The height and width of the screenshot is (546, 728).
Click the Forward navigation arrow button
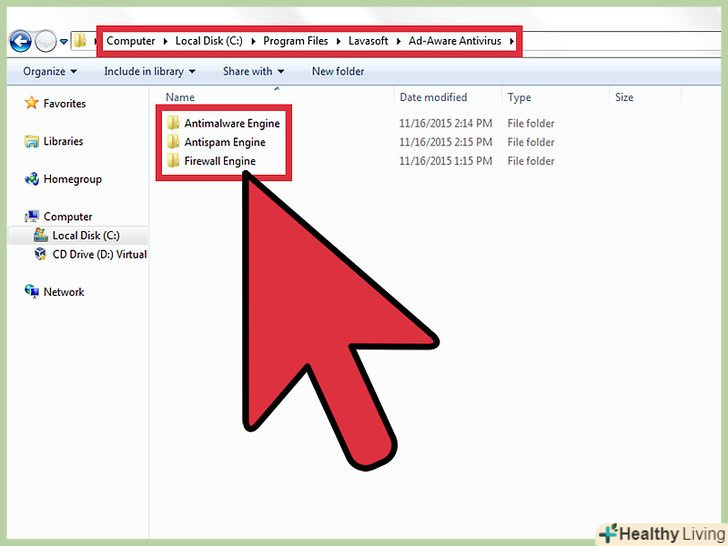click(46, 41)
